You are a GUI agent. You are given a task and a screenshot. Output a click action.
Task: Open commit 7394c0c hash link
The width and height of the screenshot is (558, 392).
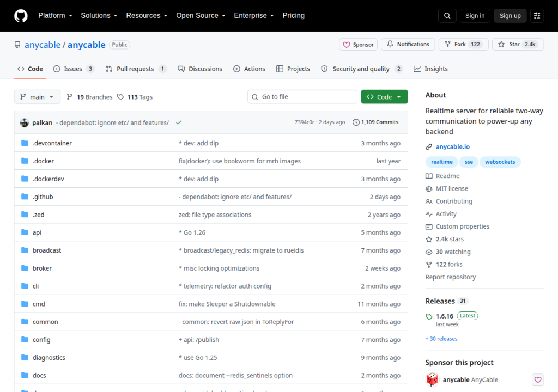304,122
